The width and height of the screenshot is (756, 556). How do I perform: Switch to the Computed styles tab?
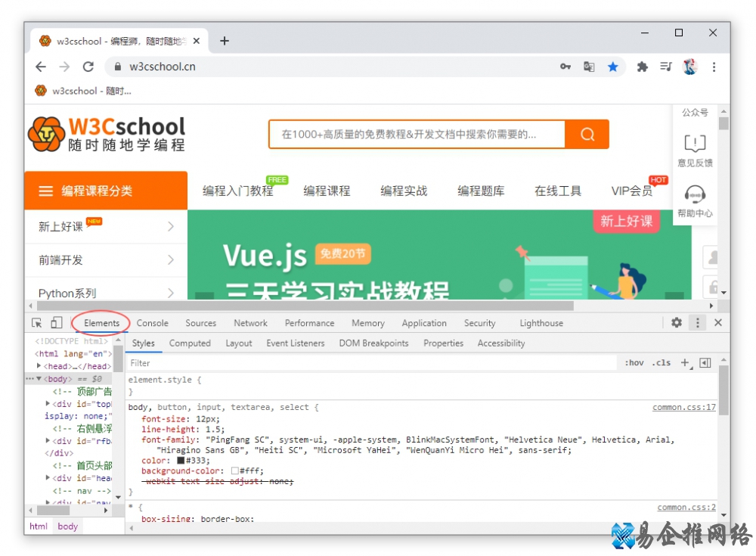point(190,343)
